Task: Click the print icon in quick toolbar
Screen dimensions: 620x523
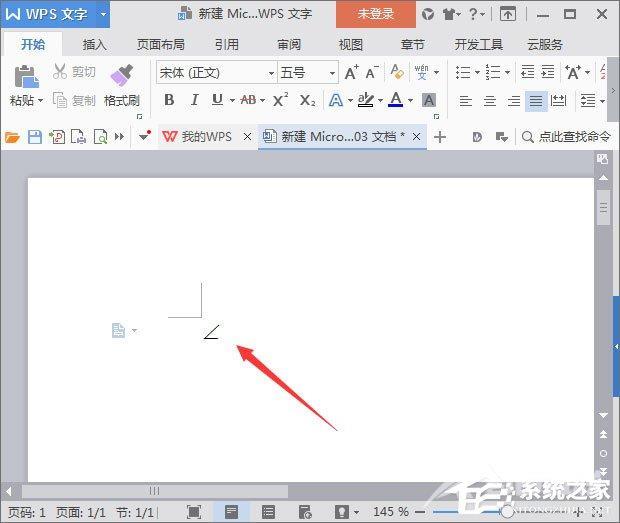Action: (78, 137)
